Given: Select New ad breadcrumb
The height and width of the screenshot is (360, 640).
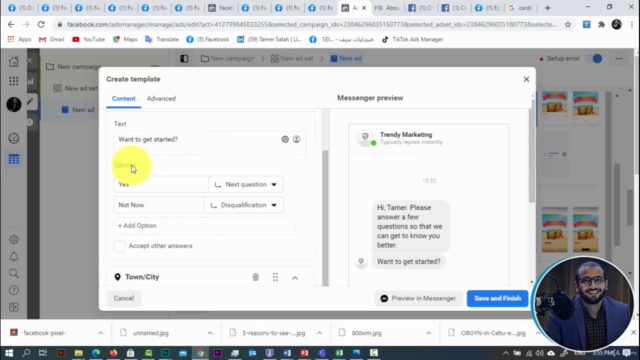Looking at the screenshot, I should [346, 58].
